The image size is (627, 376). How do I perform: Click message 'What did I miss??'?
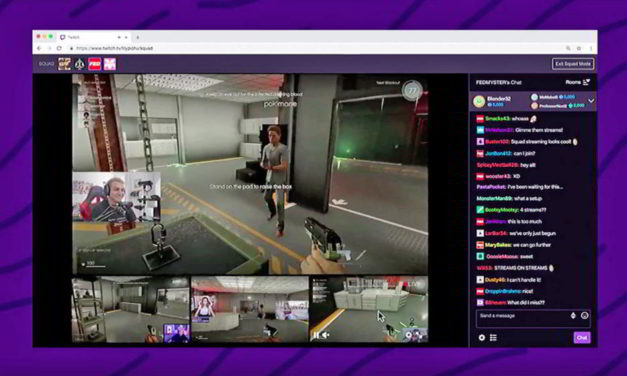(x=526, y=303)
